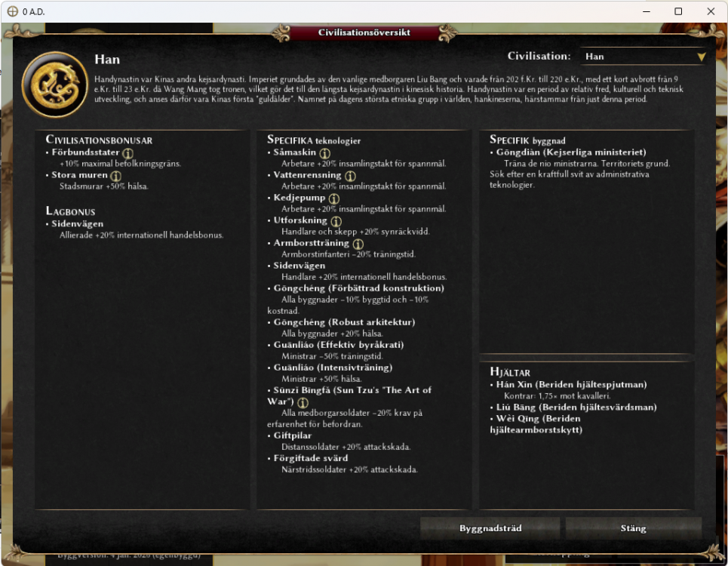Viewport: 728px width, 566px height.
Task: Click the yellow dropdown arrow for Civilisation
Action: 701,57
